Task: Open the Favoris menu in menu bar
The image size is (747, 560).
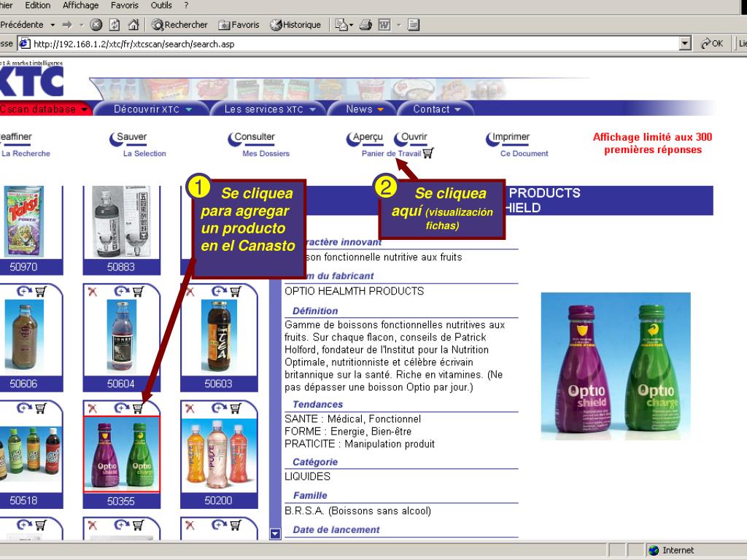Action: click(124, 5)
